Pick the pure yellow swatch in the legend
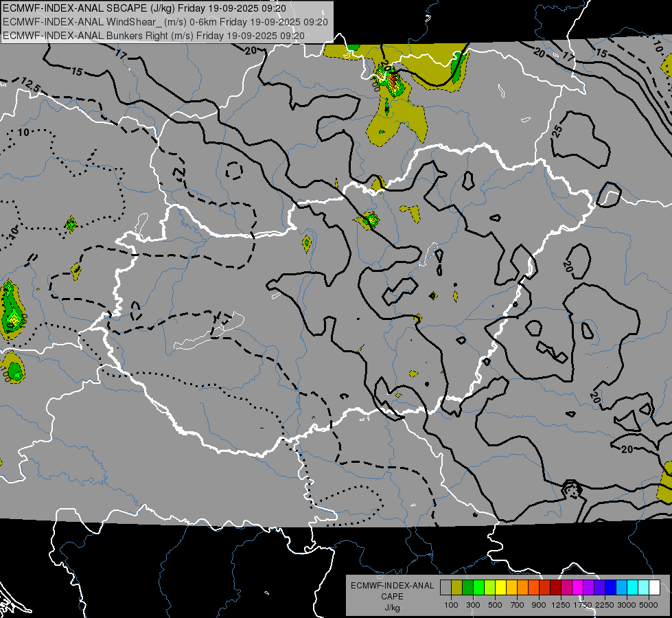Screen dimensions: 672x618 (x=500, y=588)
